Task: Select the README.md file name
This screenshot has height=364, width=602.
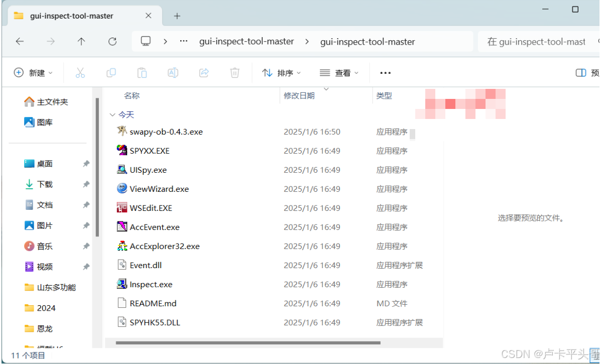Action: 153,303
